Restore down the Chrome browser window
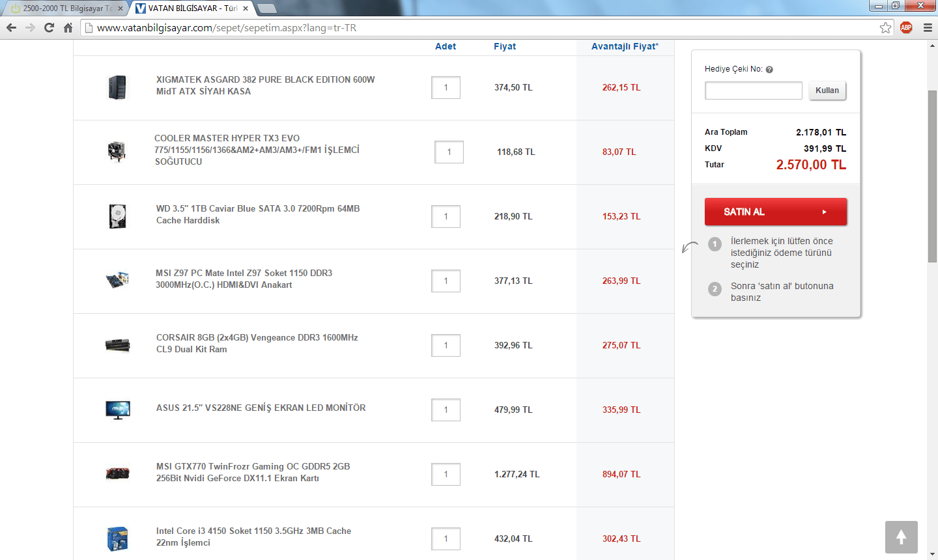This screenshot has height=560, width=938. click(896, 6)
